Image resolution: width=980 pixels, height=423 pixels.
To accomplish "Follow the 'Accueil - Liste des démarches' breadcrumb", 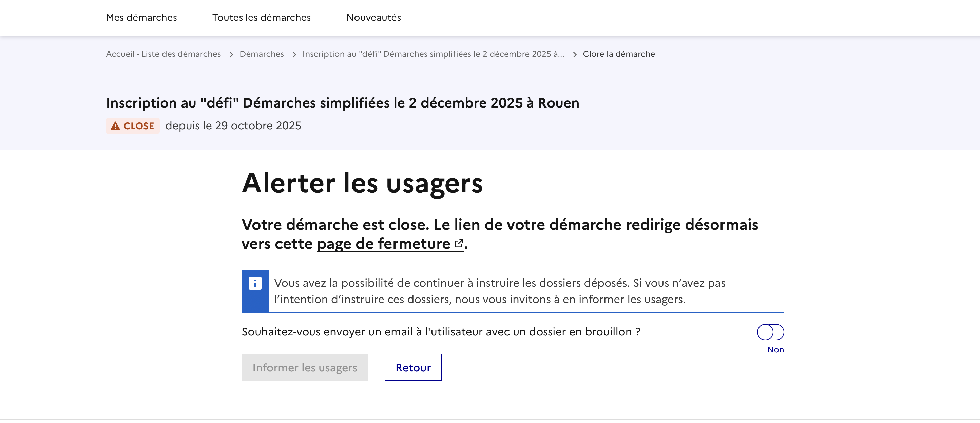I will click(163, 54).
